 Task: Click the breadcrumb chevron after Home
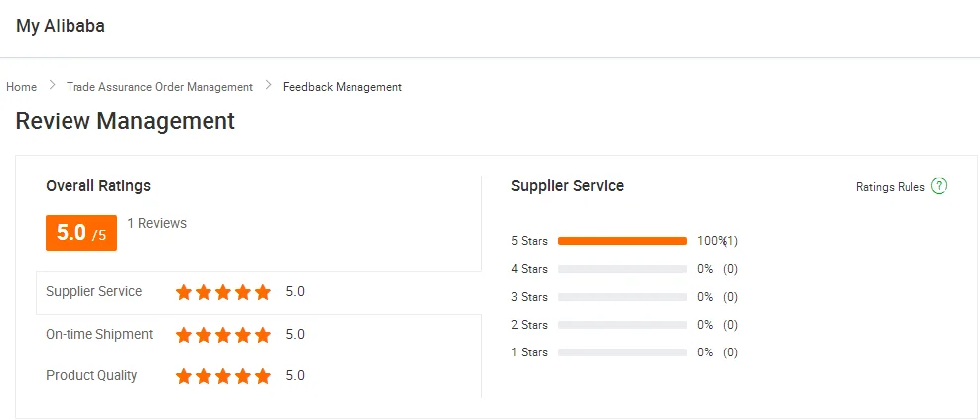[x=52, y=86]
